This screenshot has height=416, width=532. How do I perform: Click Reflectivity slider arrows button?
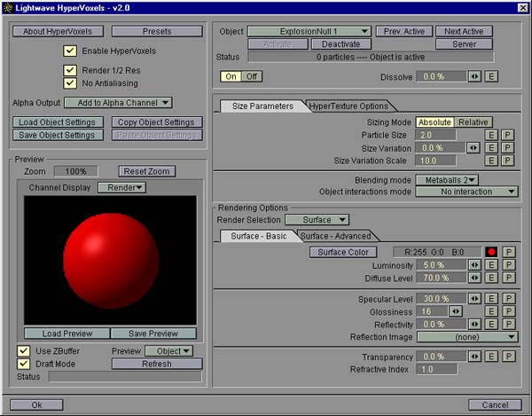pyautogui.click(x=474, y=325)
